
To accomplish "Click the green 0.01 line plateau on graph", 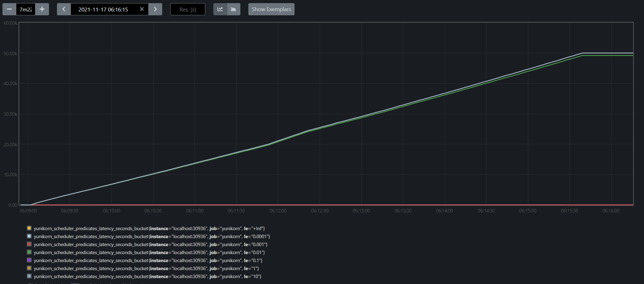I will pyautogui.click(x=608, y=56).
